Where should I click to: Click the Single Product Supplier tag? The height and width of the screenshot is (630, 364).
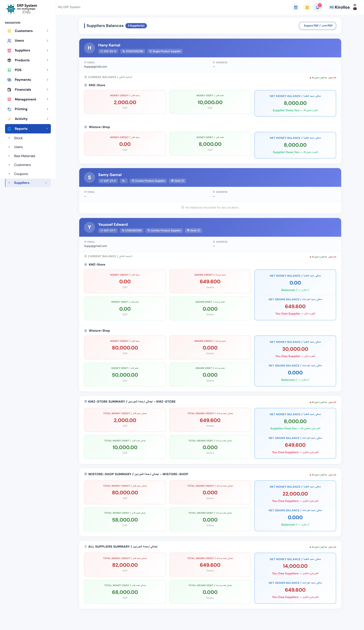[x=165, y=51]
